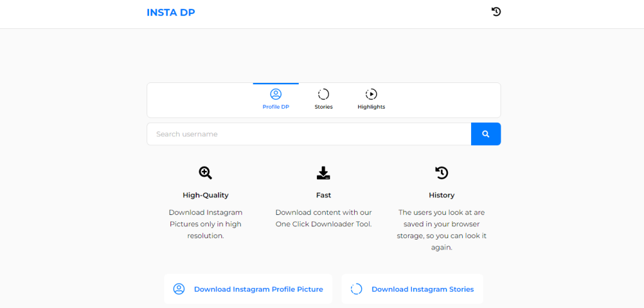The image size is (644, 308).
Task: Open Download Instagram Stories link
Action: [413, 289]
